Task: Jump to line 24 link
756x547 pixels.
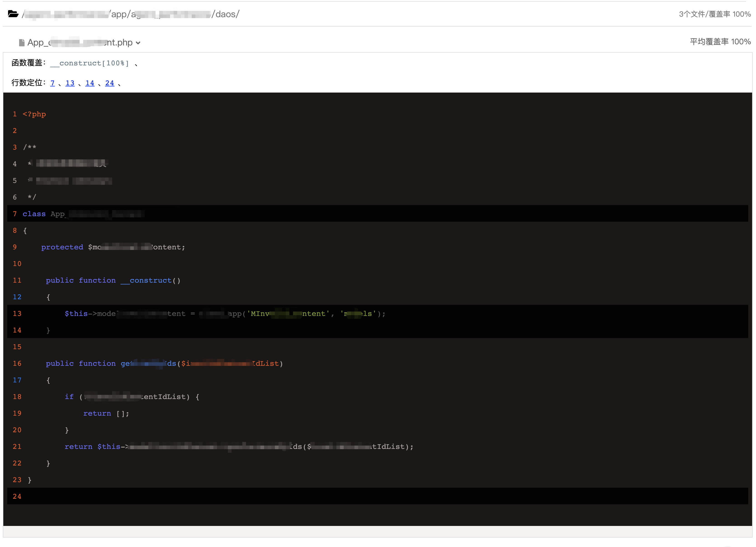Action: point(110,83)
